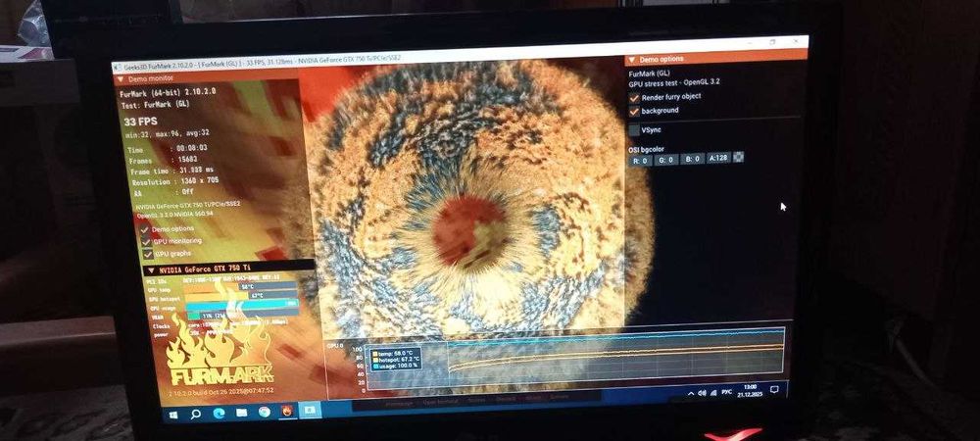The height and width of the screenshot is (441, 980).
Task: Show hidden tray icons chevron
Action: [691, 394]
